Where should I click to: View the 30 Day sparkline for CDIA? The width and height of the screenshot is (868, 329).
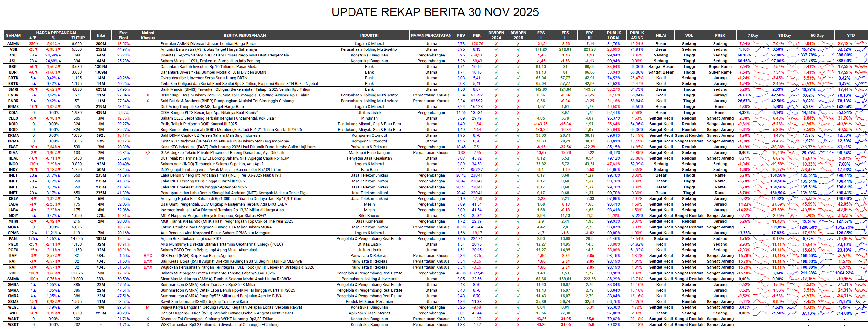pos(793,113)
